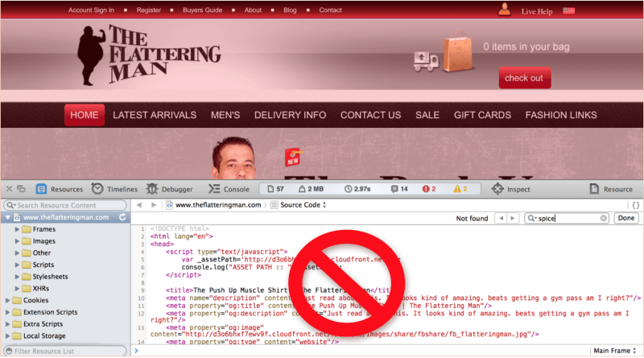
Task: Click the yellow warnings count indicator
Action: click(x=459, y=189)
